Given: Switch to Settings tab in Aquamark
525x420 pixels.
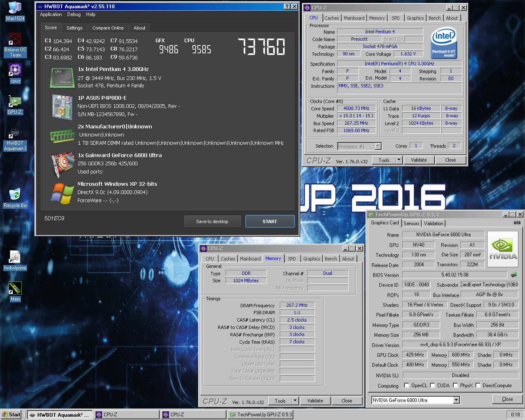Looking at the screenshot, I should point(75,28).
